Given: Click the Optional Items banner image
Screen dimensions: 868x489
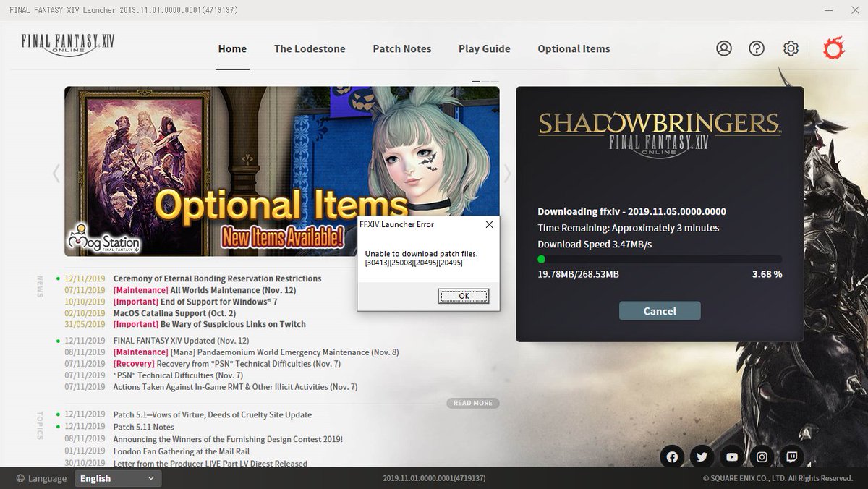Looking at the screenshot, I should (282, 171).
